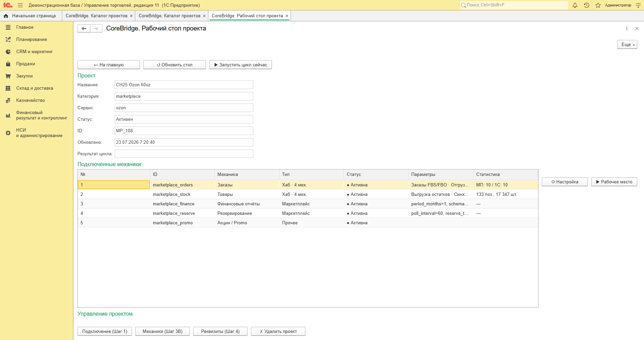Focus the search field Поиск Ctrl+Shift+F
The height and width of the screenshot is (340, 644).
tap(514, 5)
